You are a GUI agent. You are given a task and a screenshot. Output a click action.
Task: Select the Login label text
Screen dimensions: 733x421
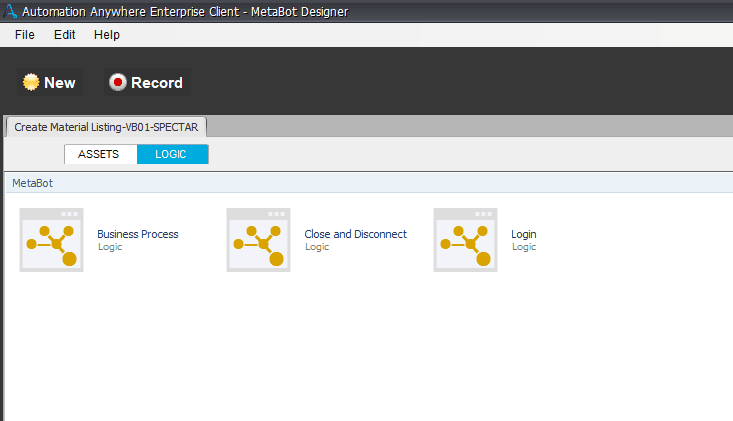(524, 235)
